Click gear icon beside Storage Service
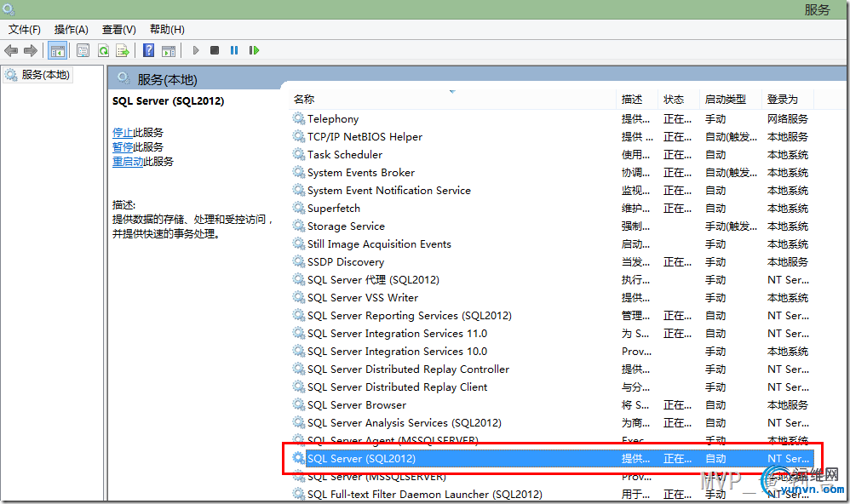The width and height of the screenshot is (850, 504). pyautogui.click(x=298, y=226)
